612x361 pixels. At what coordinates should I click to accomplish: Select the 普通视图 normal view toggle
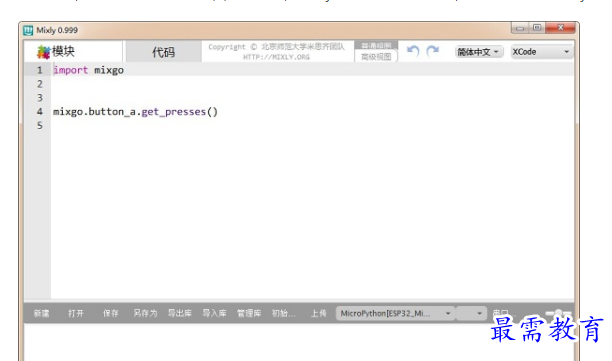tap(375, 45)
